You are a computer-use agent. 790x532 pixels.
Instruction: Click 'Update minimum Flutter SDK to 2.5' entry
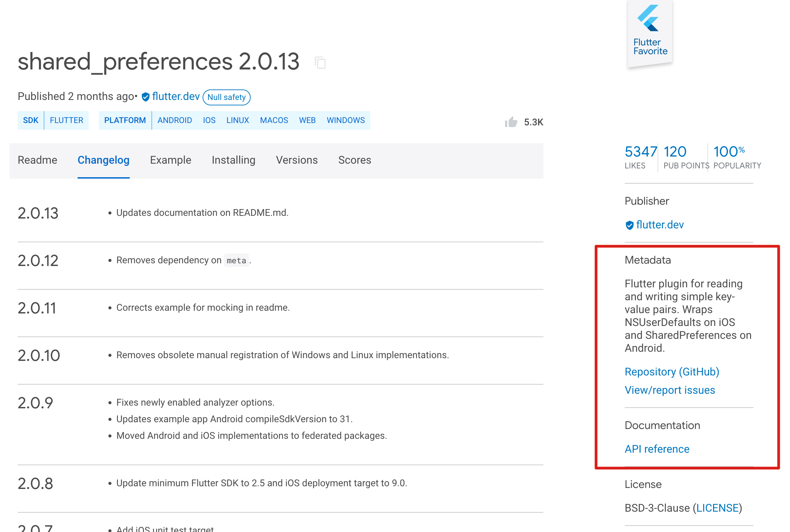click(262, 483)
